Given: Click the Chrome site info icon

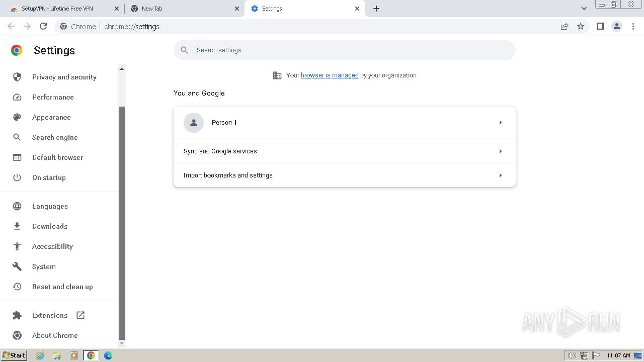Looking at the screenshot, I should (63, 26).
